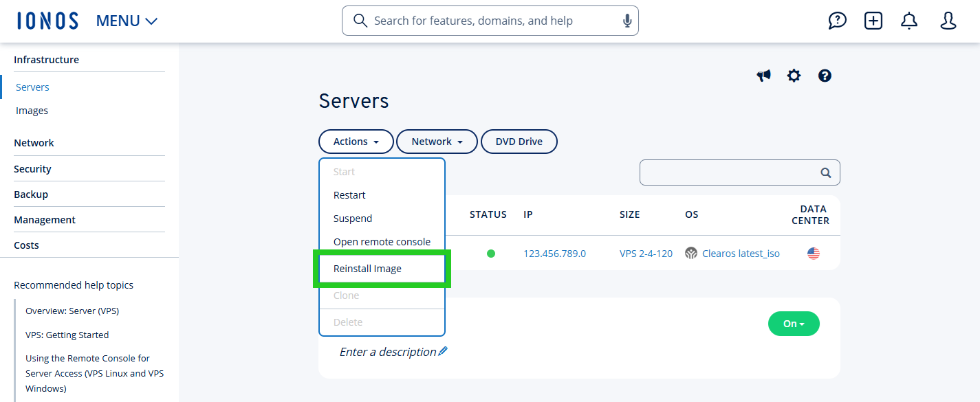
Task: Open the Clearos latest_iso link
Action: click(x=741, y=254)
